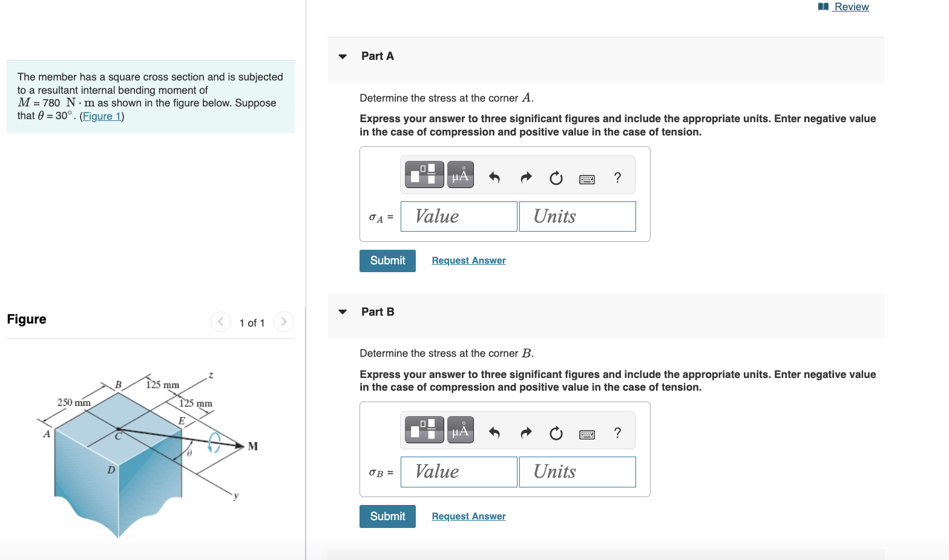Viewport: 949px width, 560px height.
Task: Click Request Answer for Part B
Action: click(468, 516)
